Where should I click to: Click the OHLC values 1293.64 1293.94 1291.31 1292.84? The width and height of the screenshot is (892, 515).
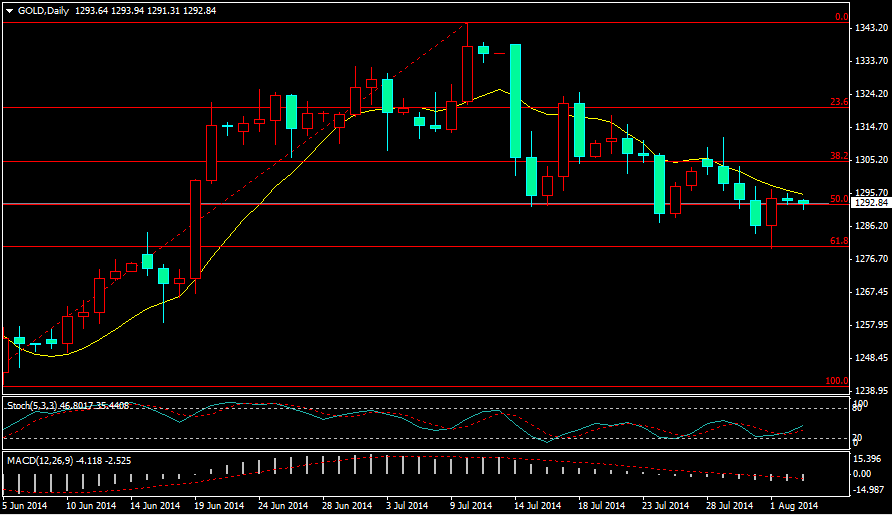tap(146, 11)
